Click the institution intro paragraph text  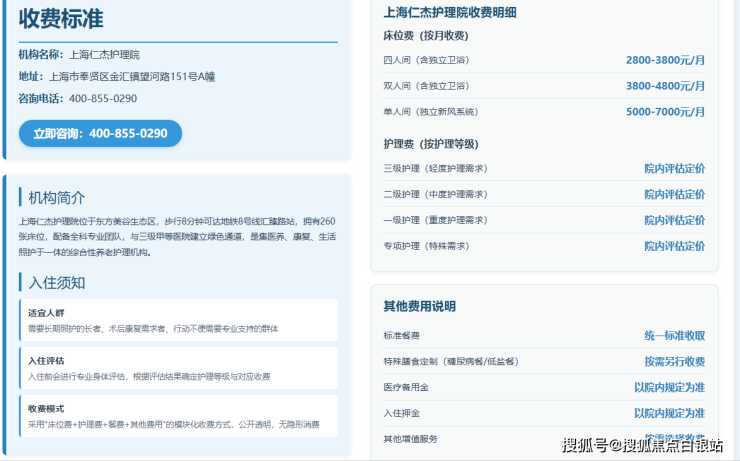point(177,236)
